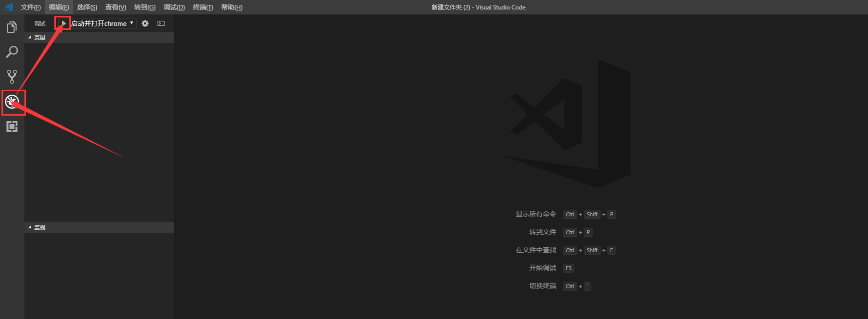868x319 pixels.
Task: Open the 帮助(H) menu
Action: (232, 7)
